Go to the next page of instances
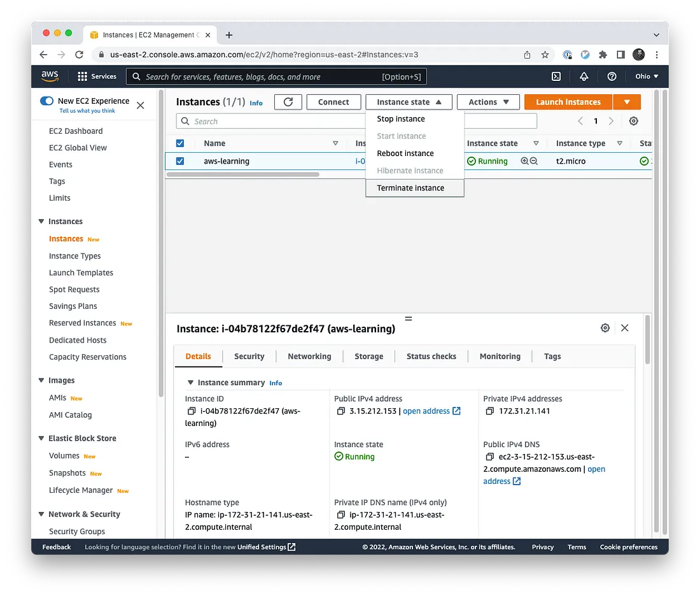700x596 pixels. (x=611, y=121)
